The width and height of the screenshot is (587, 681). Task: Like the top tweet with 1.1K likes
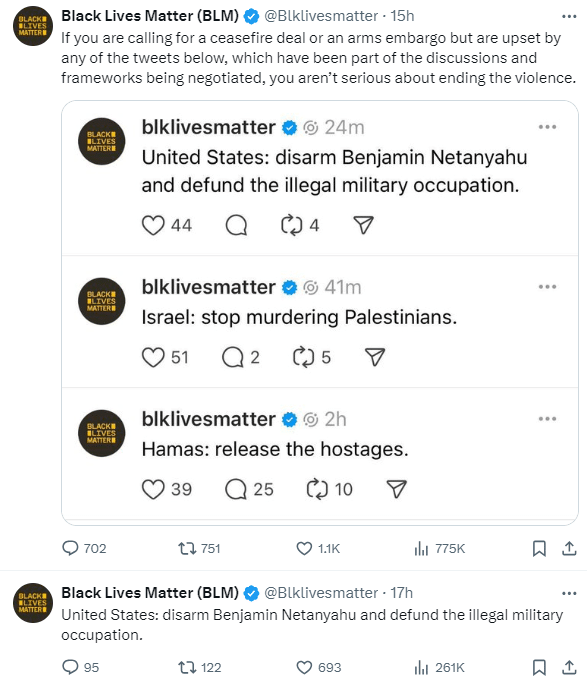[x=304, y=548]
